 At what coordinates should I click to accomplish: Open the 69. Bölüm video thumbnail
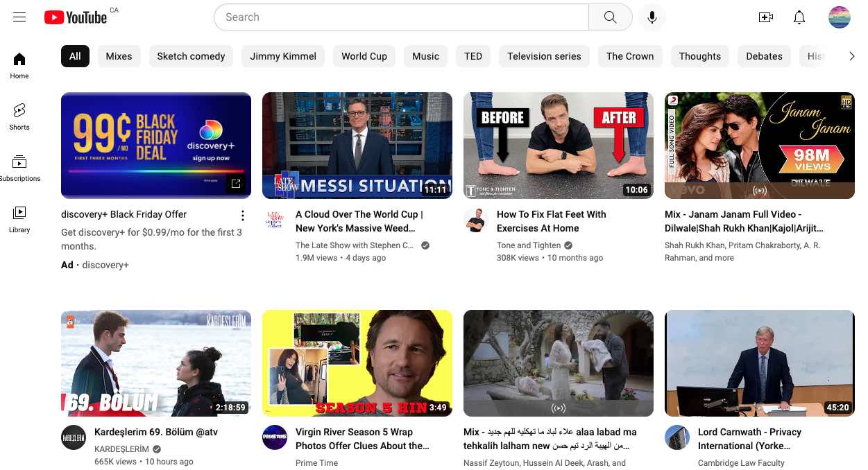(x=156, y=363)
